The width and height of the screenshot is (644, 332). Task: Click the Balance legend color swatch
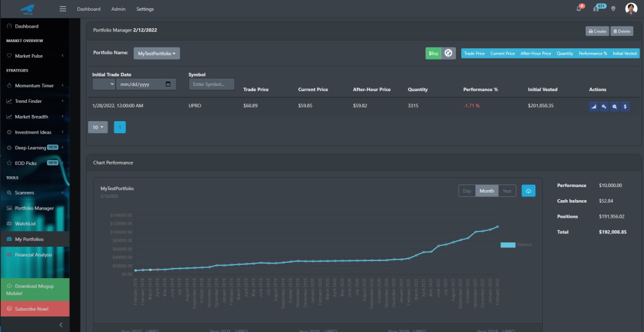508,245
